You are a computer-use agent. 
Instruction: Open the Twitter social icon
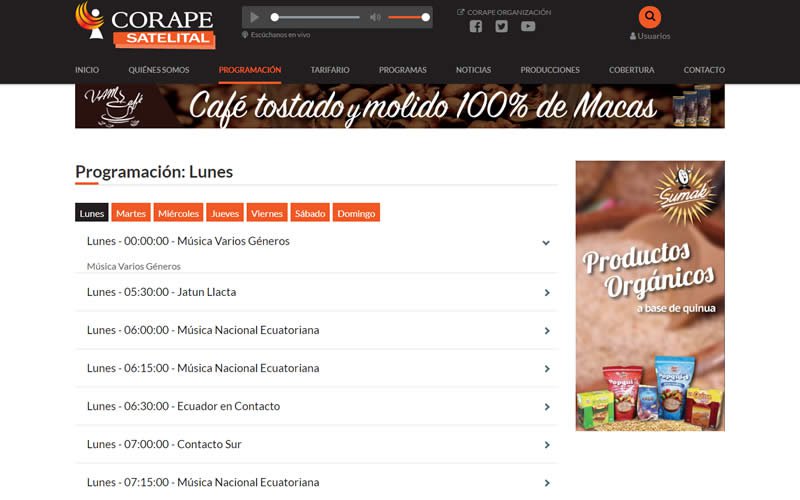[x=502, y=27]
